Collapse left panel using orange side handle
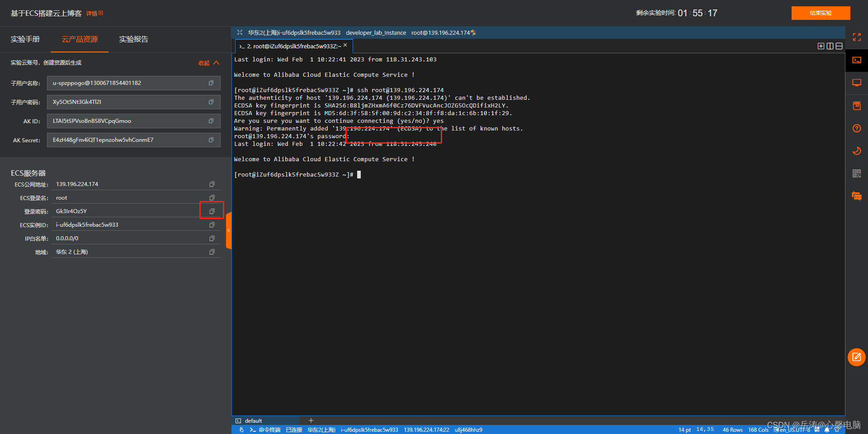 pyautogui.click(x=229, y=230)
